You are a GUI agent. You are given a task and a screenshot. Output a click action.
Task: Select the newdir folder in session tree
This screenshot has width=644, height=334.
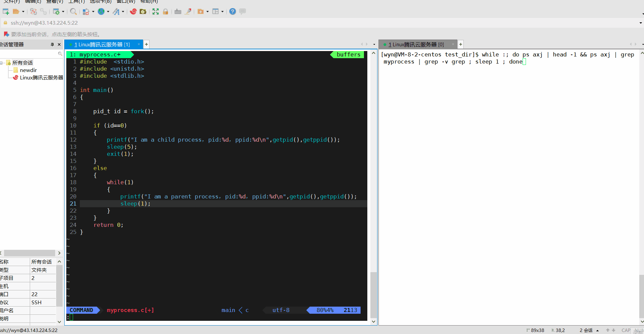pos(28,70)
